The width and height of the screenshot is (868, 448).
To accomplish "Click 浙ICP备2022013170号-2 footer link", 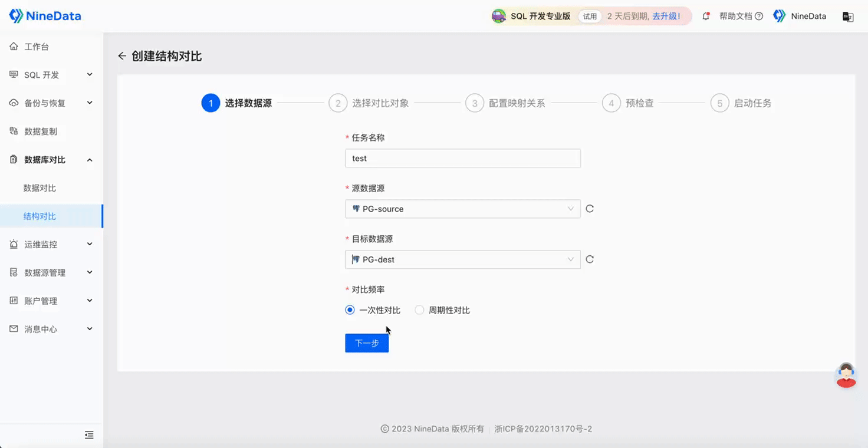I will 543,429.
